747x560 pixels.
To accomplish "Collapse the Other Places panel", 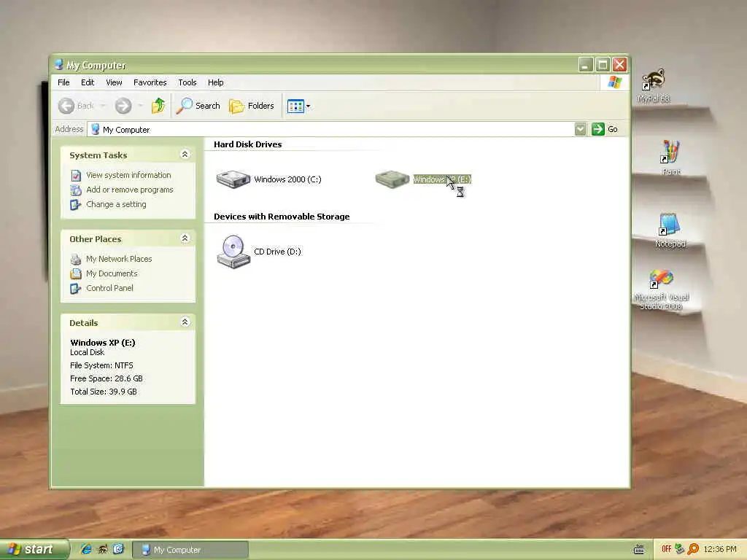I will click(185, 238).
